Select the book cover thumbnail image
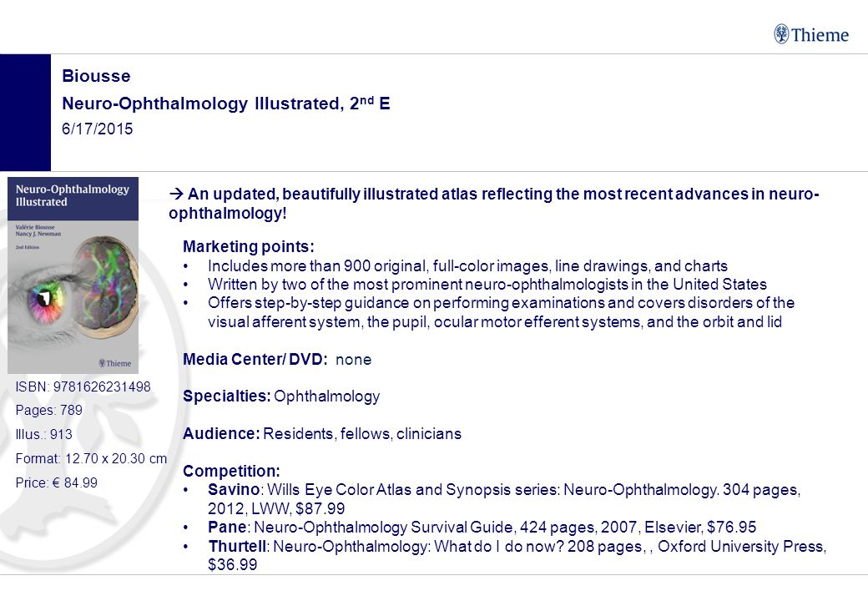This screenshot has height=601, width=868. click(73, 275)
